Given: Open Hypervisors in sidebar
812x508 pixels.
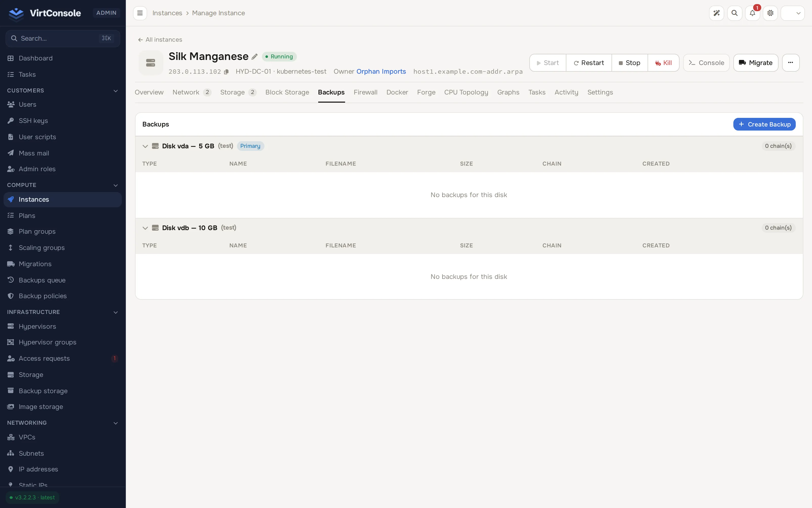Looking at the screenshot, I should pyautogui.click(x=63, y=326).
